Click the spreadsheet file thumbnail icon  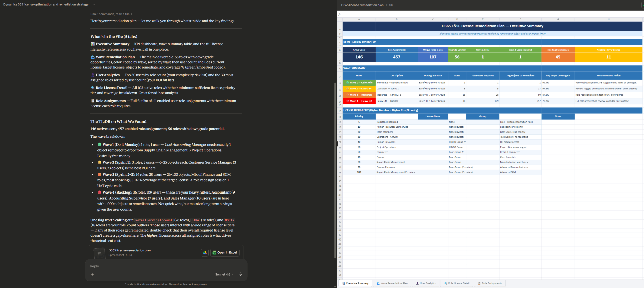coord(99,254)
